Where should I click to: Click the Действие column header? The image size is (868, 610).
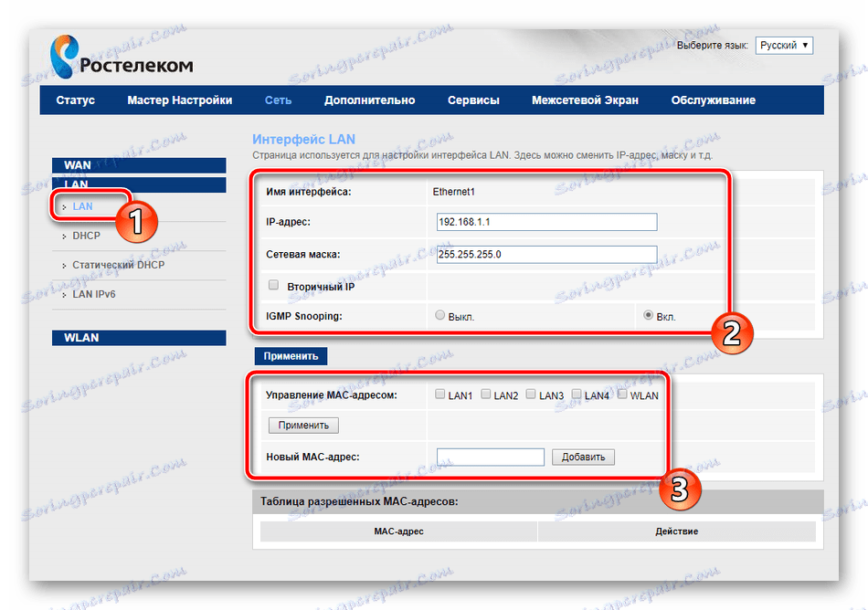(676, 531)
